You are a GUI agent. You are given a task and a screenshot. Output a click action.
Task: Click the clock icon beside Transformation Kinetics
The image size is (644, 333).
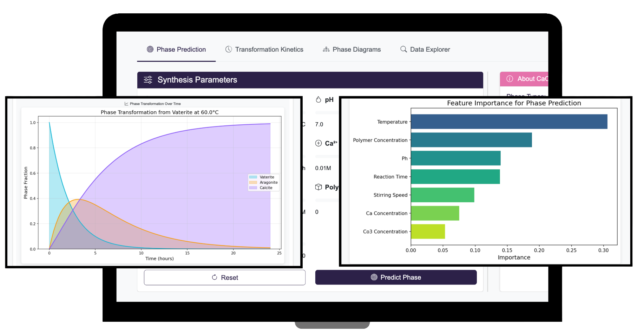229,49
